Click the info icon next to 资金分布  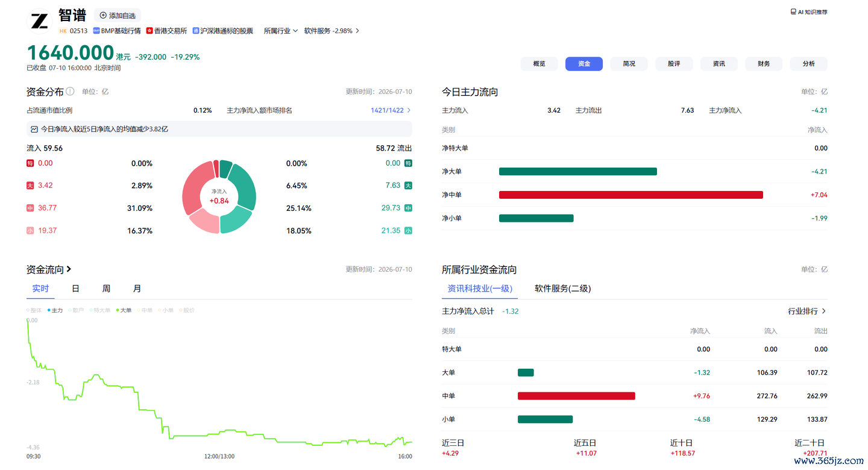click(70, 92)
